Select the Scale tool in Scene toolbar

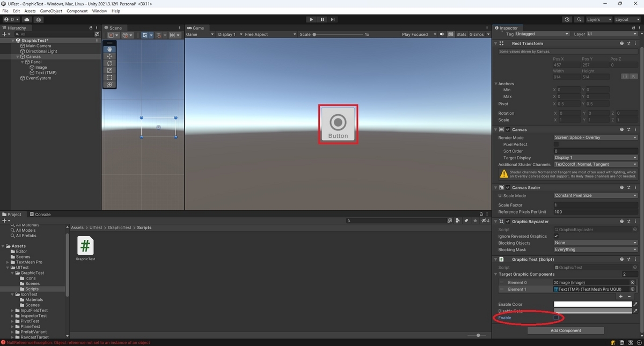pos(109,70)
